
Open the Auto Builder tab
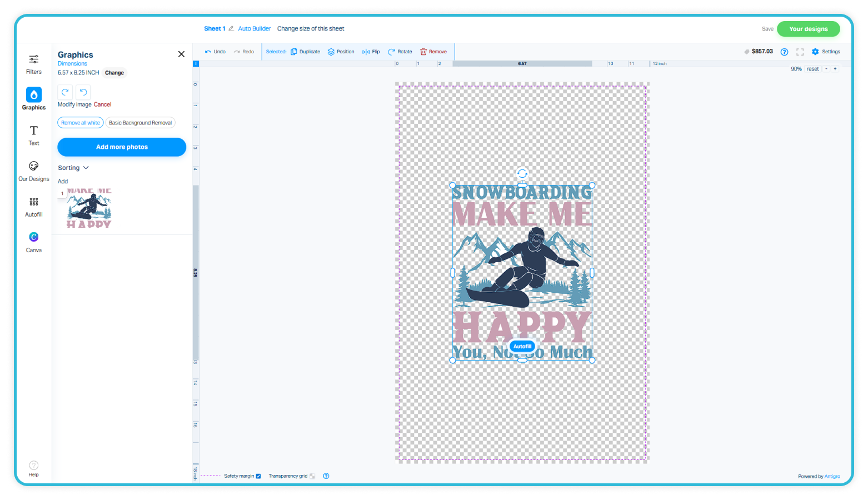point(255,29)
